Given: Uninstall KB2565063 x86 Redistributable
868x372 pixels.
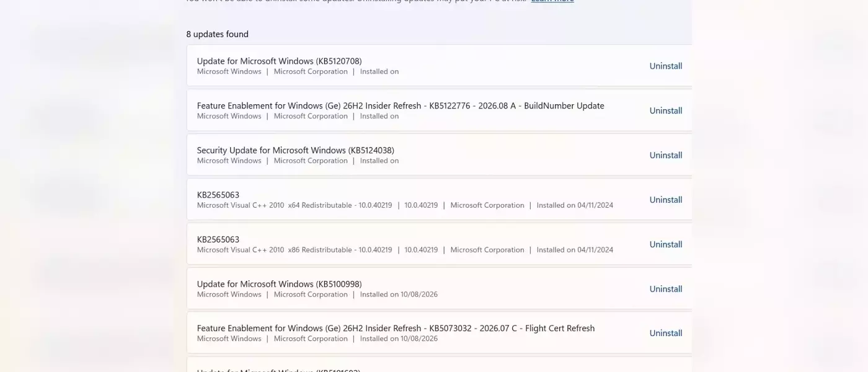Looking at the screenshot, I should tap(666, 244).
